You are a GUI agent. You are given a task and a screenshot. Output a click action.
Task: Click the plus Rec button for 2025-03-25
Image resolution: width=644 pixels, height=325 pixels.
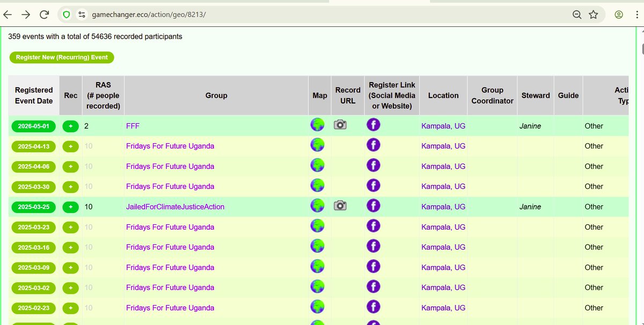coord(70,207)
